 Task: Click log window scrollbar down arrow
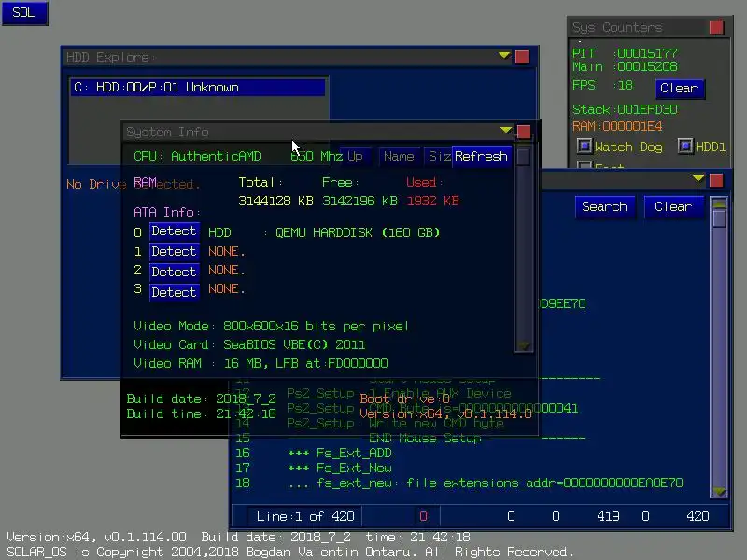click(x=719, y=491)
